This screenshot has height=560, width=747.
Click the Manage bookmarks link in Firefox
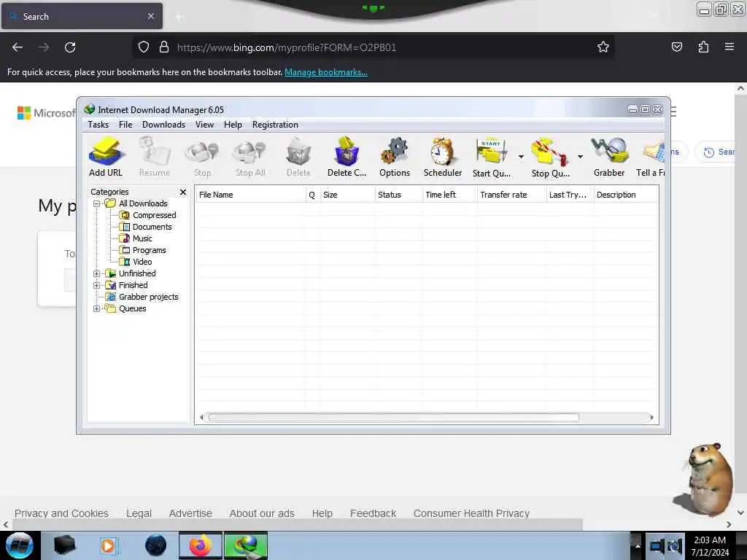click(x=326, y=72)
